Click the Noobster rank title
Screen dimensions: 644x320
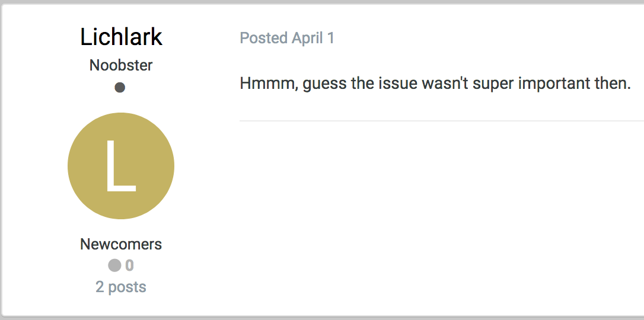pos(121,65)
